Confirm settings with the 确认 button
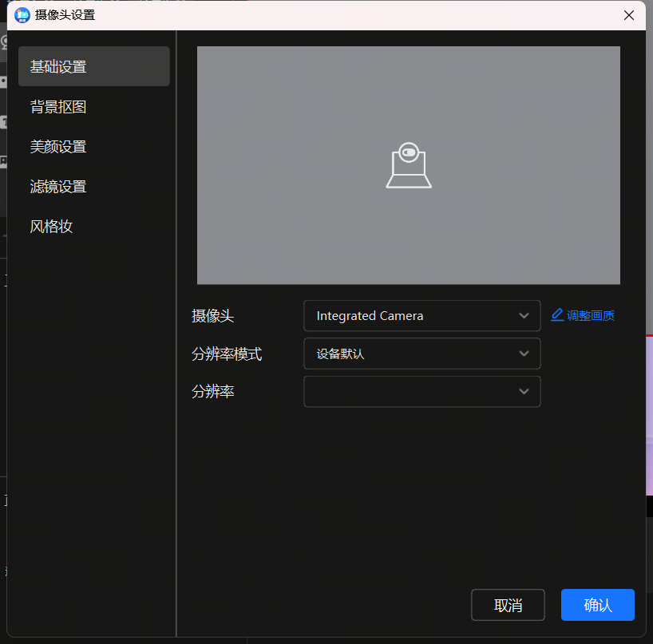 (x=597, y=605)
